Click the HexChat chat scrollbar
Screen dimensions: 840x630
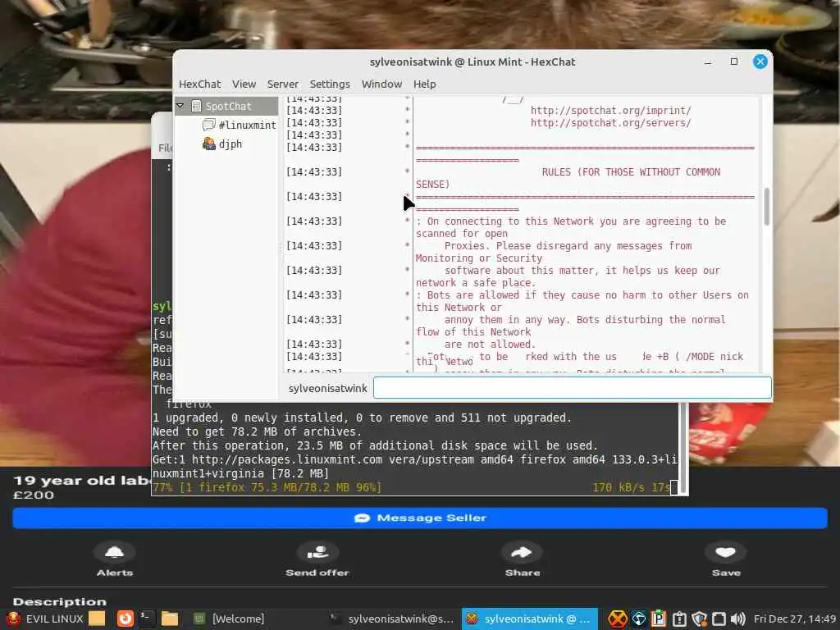(767, 206)
